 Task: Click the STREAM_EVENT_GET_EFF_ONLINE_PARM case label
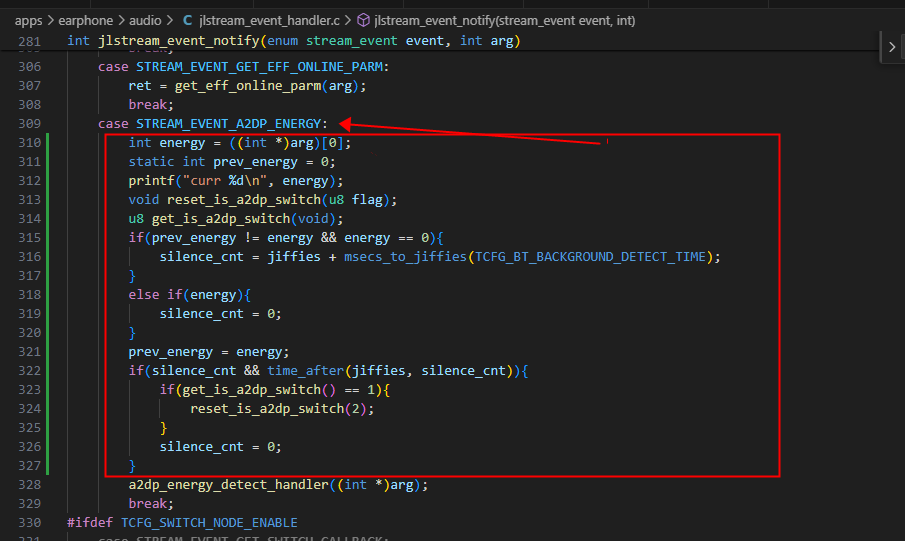[259, 67]
